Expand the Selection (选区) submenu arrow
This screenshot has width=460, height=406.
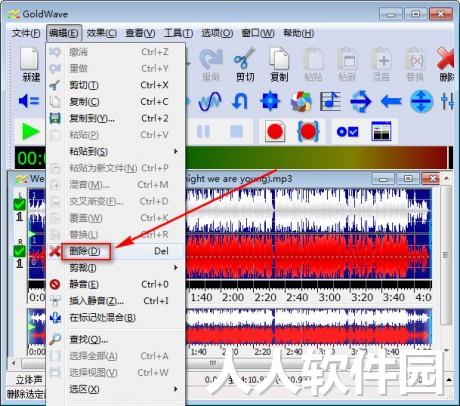pyautogui.click(x=176, y=389)
